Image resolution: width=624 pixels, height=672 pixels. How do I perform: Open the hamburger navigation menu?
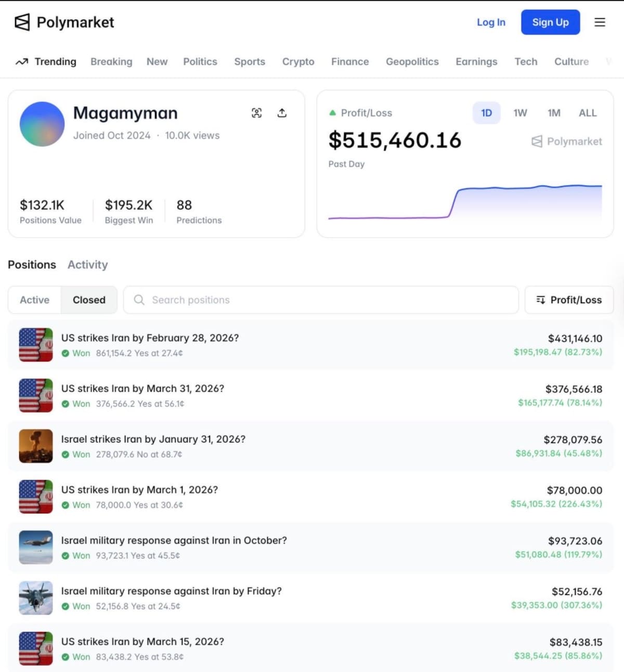tap(600, 22)
